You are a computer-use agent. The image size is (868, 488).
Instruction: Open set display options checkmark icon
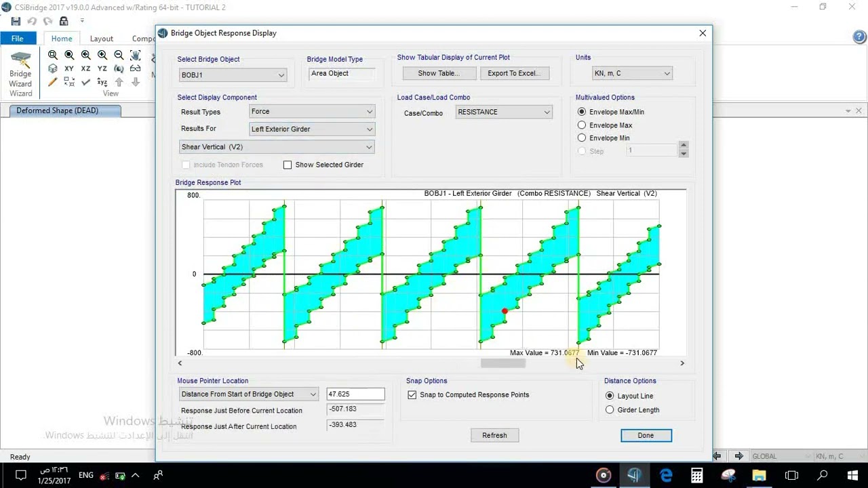[85, 82]
